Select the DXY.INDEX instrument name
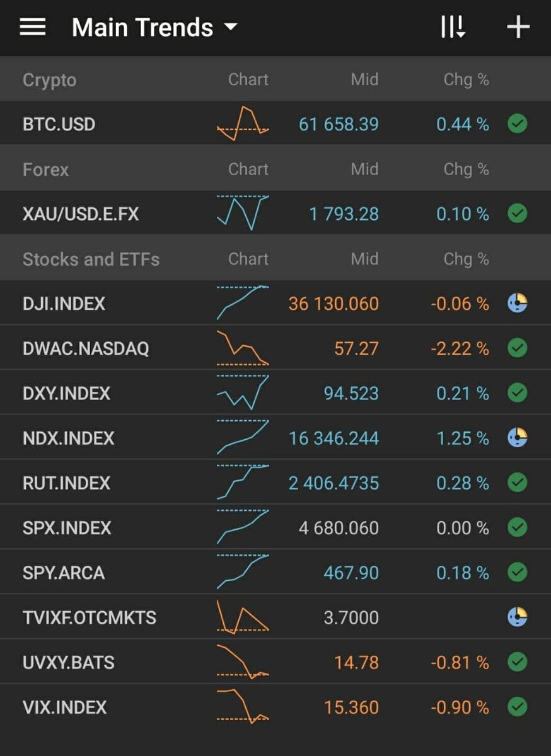Image resolution: width=551 pixels, height=756 pixels. (x=66, y=393)
